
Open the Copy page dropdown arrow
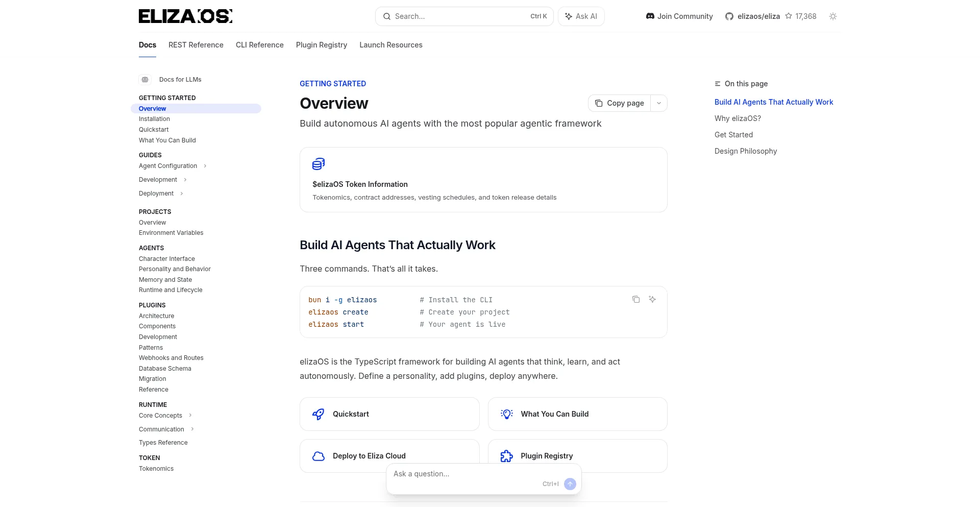[658, 103]
